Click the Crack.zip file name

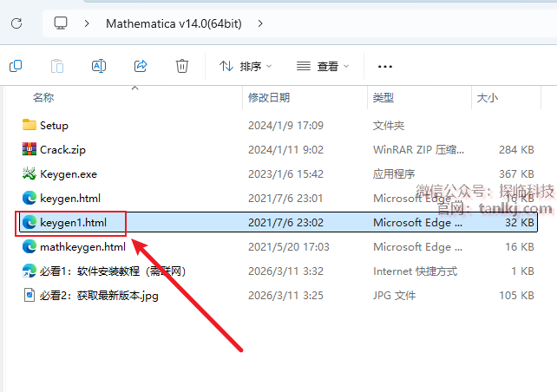(62, 150)
